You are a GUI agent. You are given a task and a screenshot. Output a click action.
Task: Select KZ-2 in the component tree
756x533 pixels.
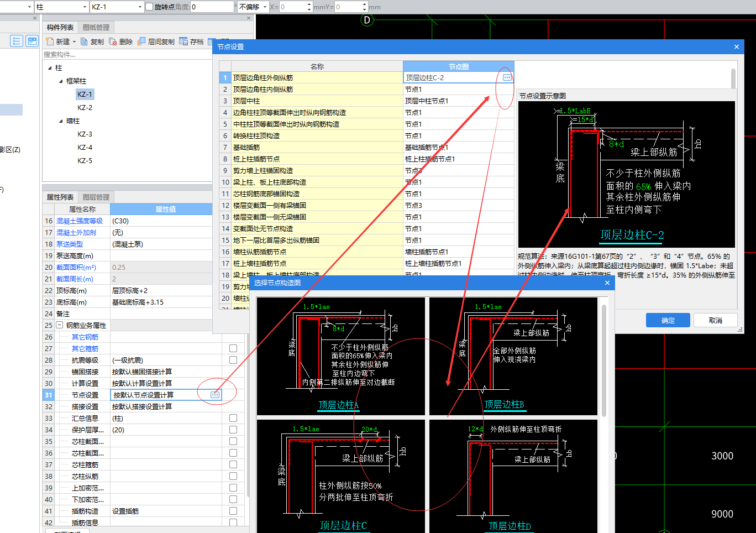click(85, 108)
